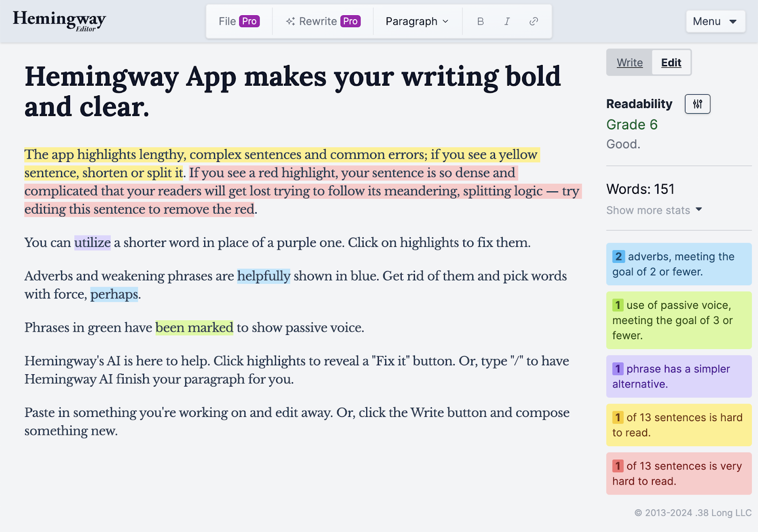The height and width of the screenshot is (532, 758).
Task: Click the insert link icon
Action: [533, 21]
